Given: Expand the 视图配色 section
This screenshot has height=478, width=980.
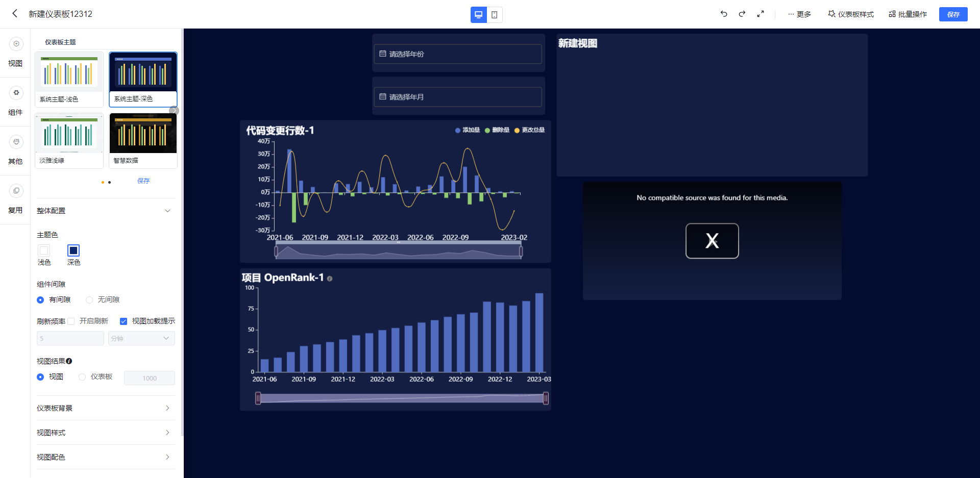Looking at the screenshot, I should pos(106,457).
